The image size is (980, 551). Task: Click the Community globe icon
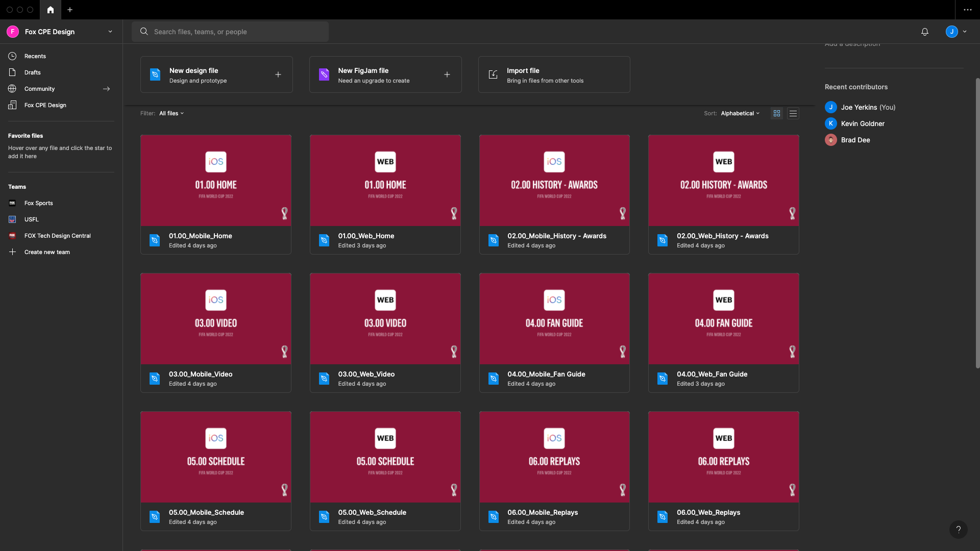point(12,89)
